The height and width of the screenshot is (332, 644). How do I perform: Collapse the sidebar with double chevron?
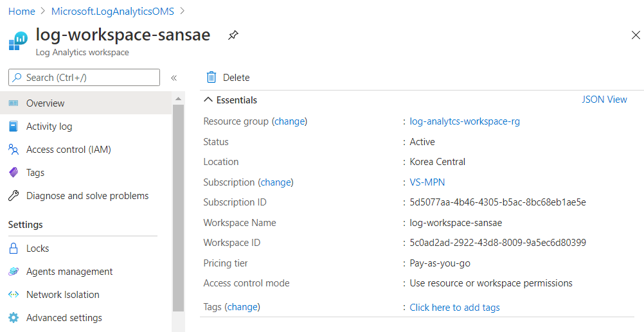click(174, 78)
